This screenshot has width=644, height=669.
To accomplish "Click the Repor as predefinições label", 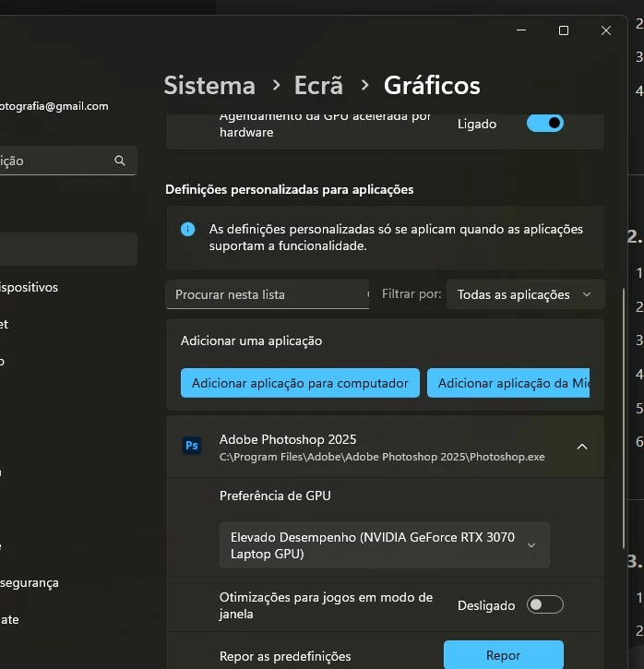I will [x=285, y=656].
